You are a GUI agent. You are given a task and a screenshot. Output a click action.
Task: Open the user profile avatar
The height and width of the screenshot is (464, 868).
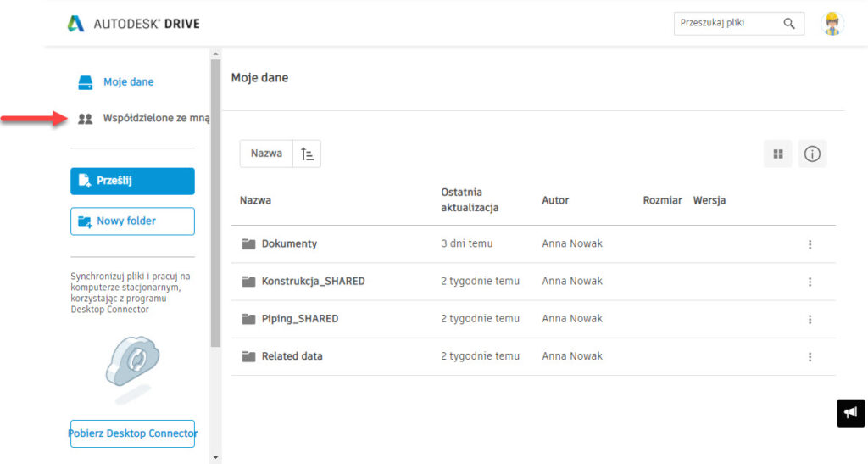click(x=832, y=24)
